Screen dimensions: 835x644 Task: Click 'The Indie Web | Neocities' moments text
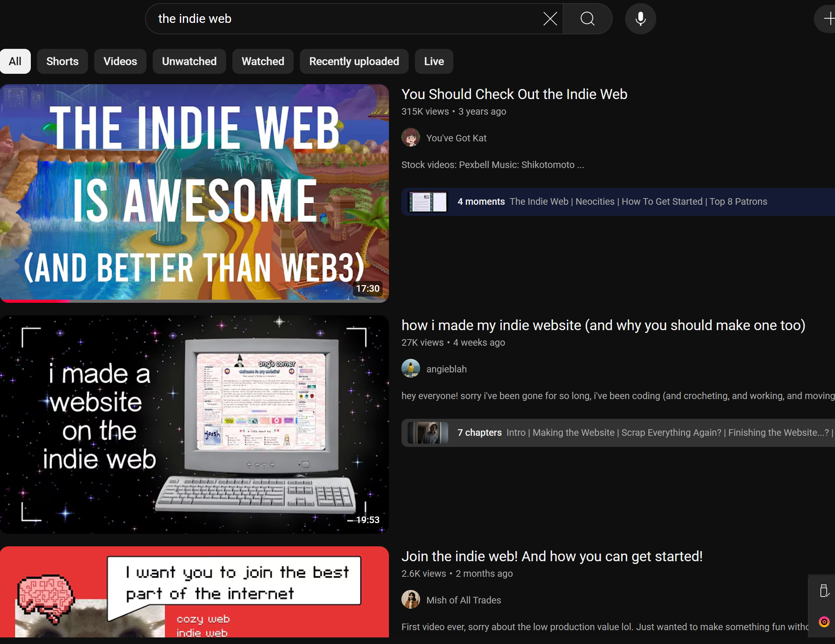click(x=639, y=202)
